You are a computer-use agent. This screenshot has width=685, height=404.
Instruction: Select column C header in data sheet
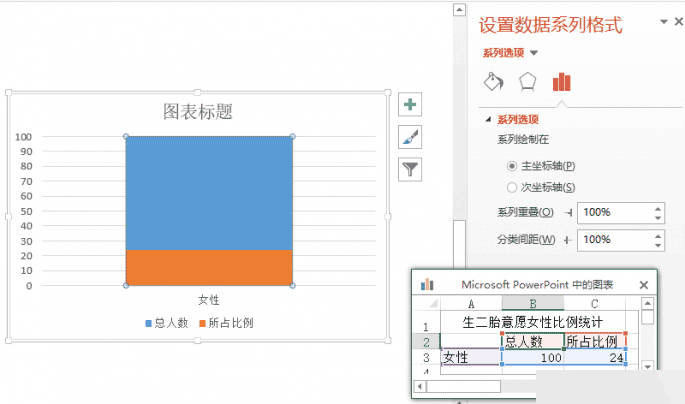click(595, 304)
